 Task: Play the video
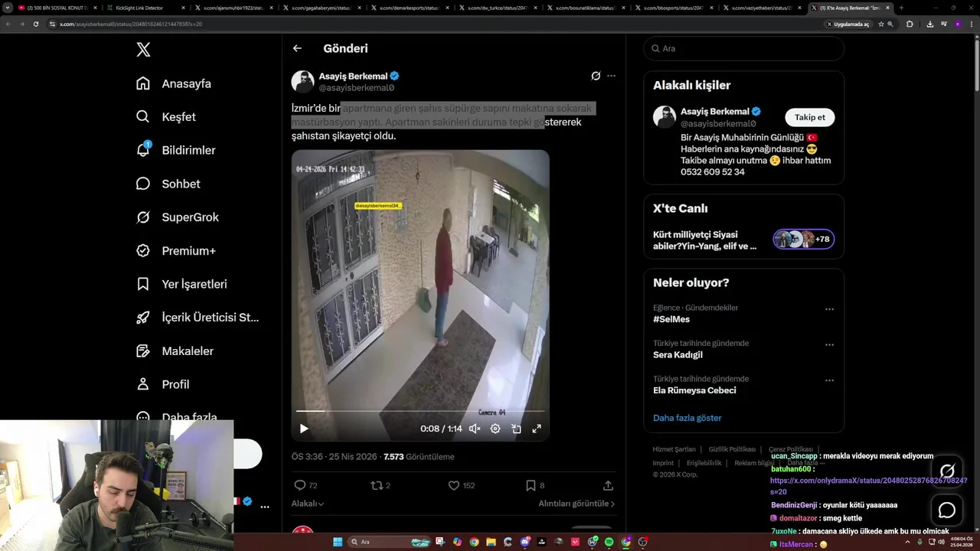304,429
